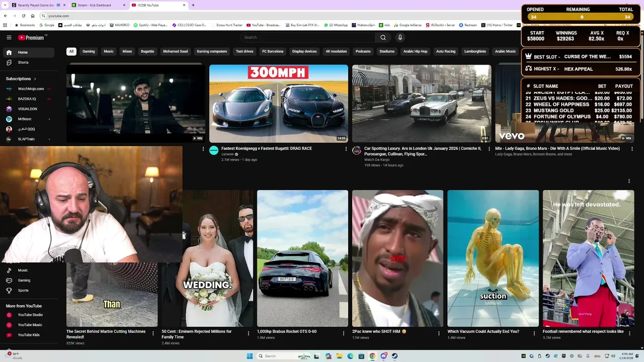Play the Brabus Rocket GTS short
Image resolution: width=644 pixels, height=362 pixels.
click(302, 258)
